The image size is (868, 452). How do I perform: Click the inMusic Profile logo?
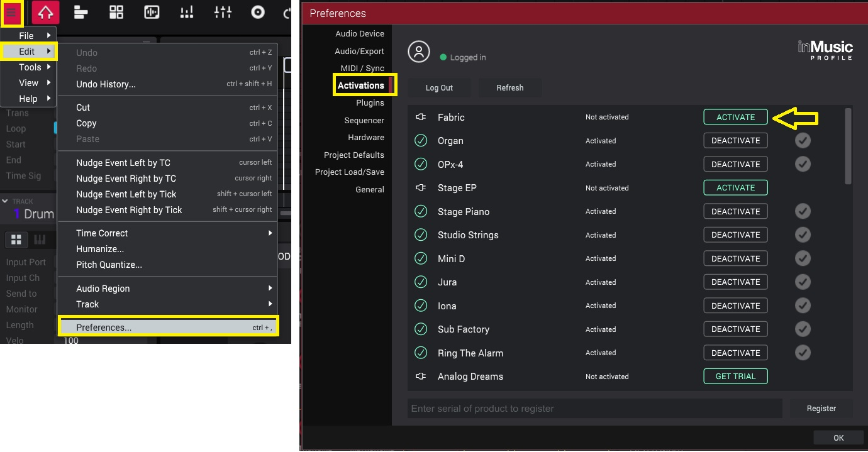[825, 50]
